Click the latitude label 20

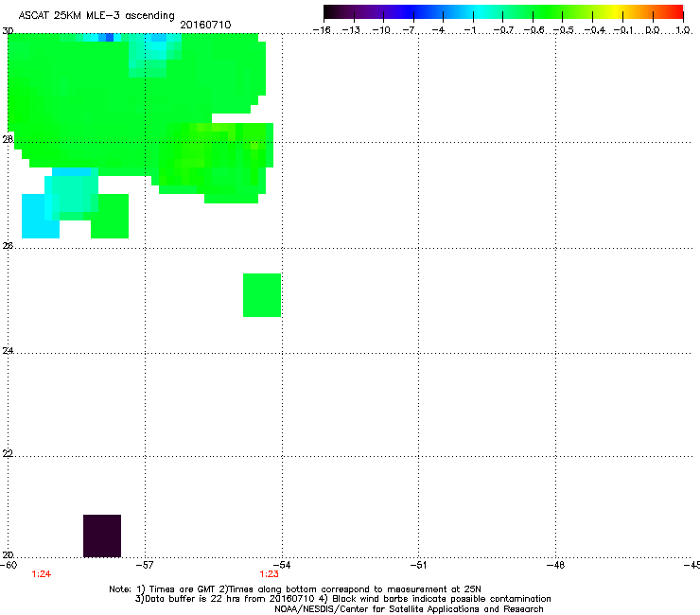tap(8, 555)
